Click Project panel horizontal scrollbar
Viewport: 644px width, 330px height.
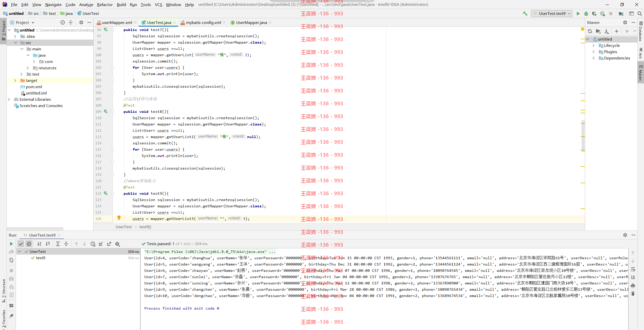[35, 229]
